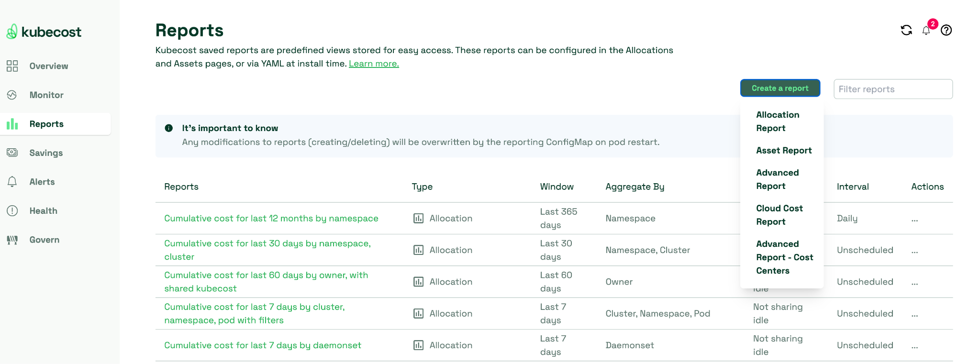Open actions menu for 60 days owner report
The image size is (980, 364).
(914, 283)
